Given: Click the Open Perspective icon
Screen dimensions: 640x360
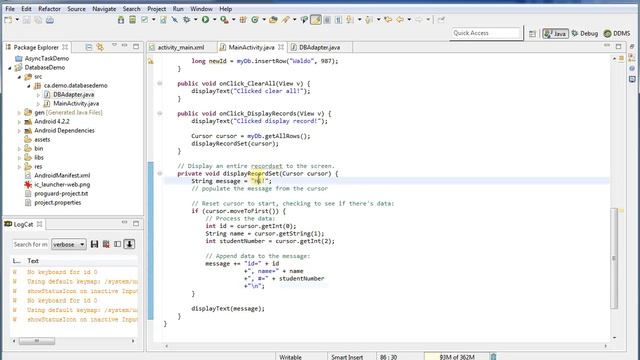Looking at the screenshot, I should 532,34.
